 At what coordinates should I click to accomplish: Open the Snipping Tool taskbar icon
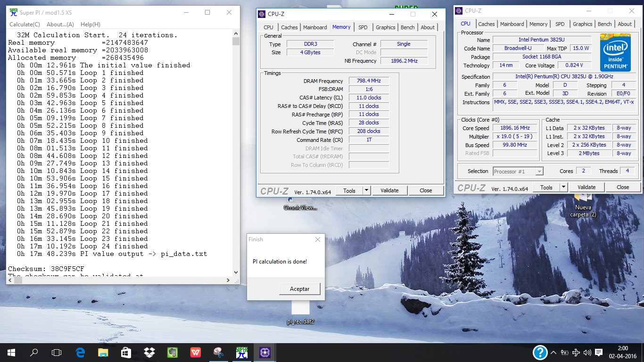(218, 352)
